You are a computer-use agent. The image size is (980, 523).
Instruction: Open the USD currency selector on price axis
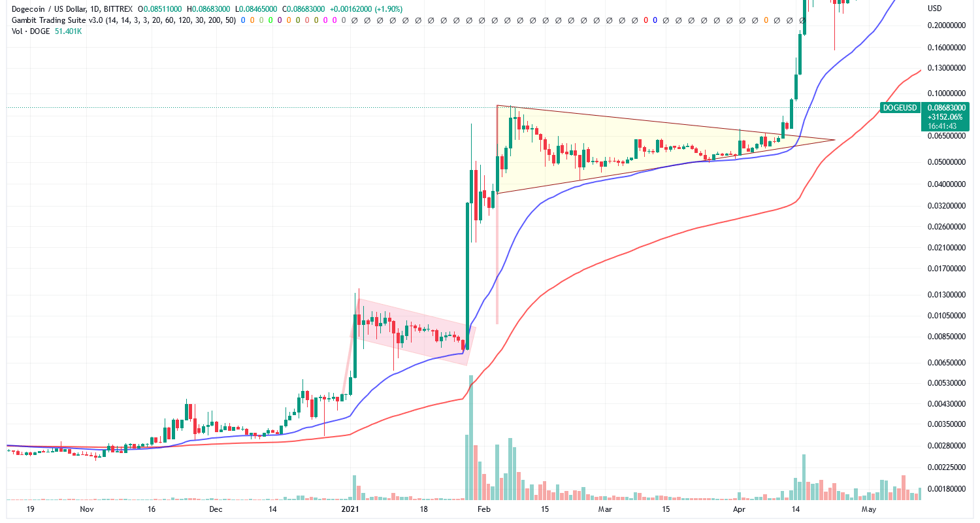[935, 8]
